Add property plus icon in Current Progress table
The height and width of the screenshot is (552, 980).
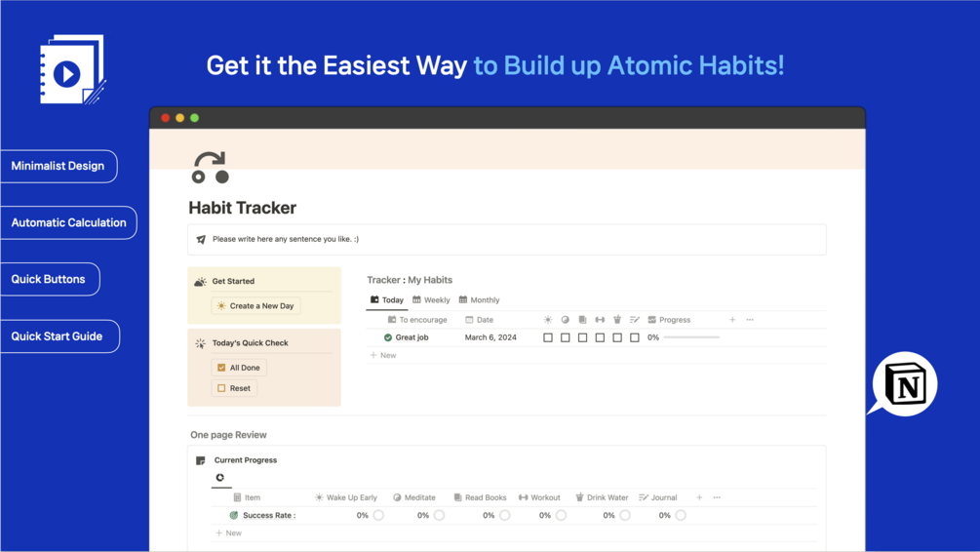pos(699,497)
